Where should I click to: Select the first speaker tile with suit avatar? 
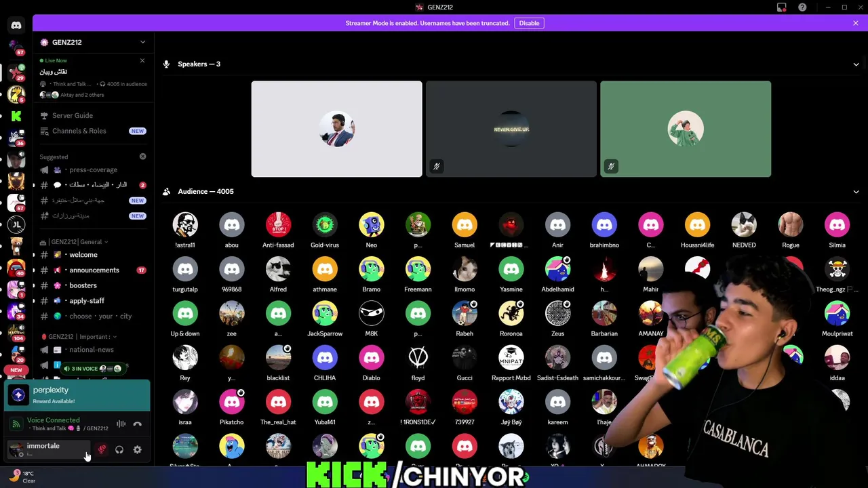336,129
